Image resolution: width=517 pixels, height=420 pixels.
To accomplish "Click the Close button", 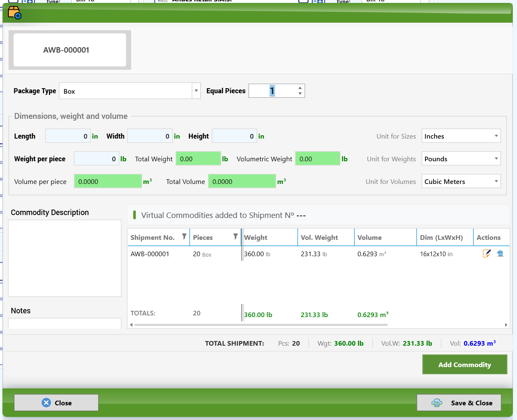I will click(x=56, y=403).
